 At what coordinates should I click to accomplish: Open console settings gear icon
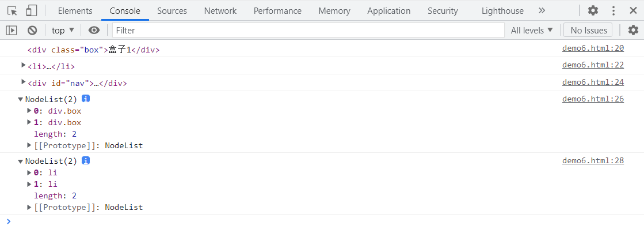(633, 30)
